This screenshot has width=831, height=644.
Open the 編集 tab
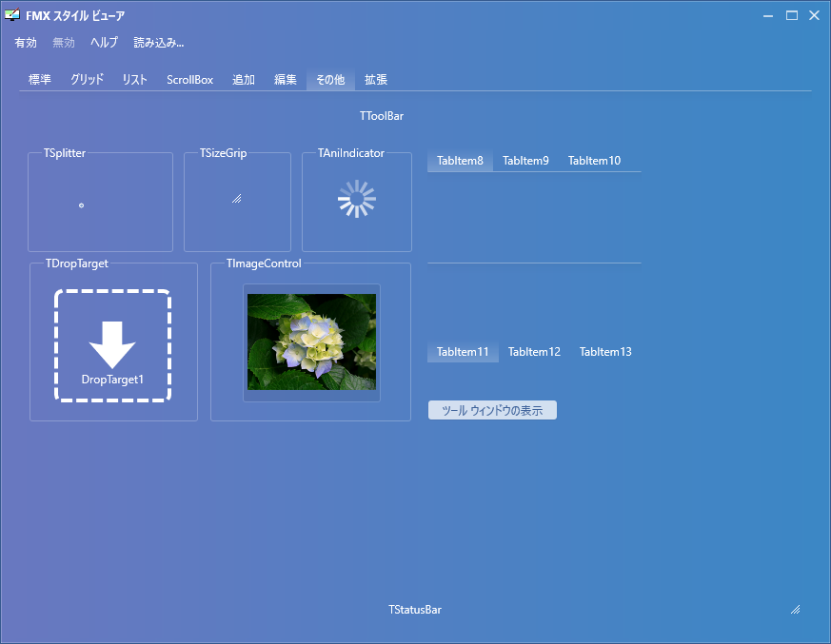(285, 80)
